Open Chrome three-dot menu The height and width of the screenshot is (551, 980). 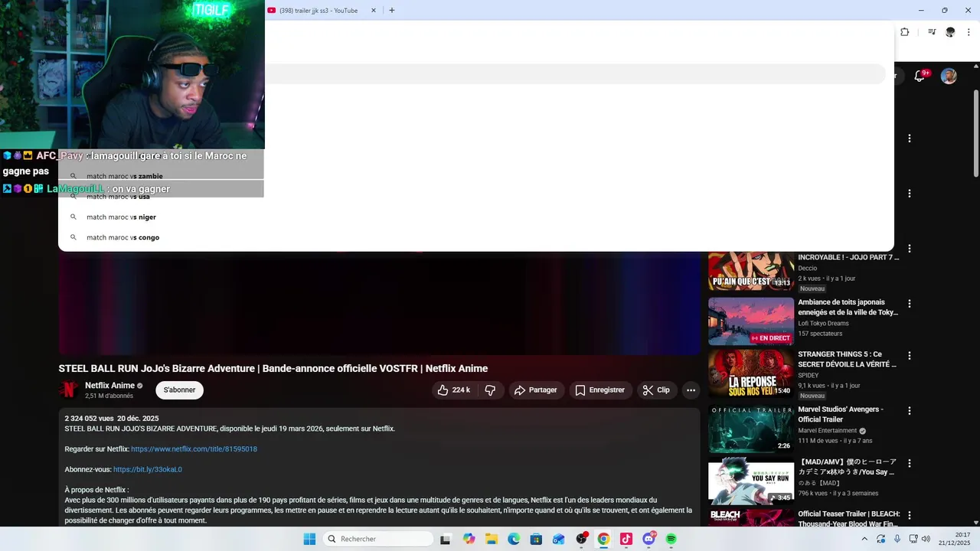(970, 32)
